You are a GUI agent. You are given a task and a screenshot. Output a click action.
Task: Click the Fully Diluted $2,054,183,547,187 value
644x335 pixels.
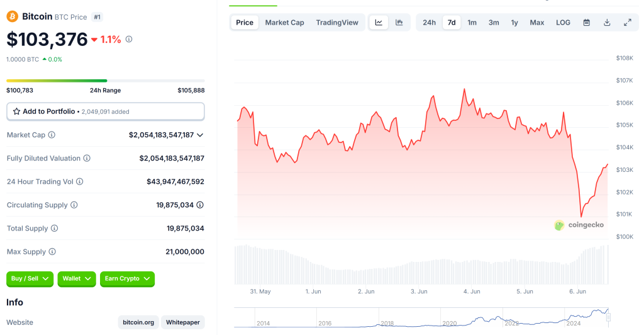[172, 158]
